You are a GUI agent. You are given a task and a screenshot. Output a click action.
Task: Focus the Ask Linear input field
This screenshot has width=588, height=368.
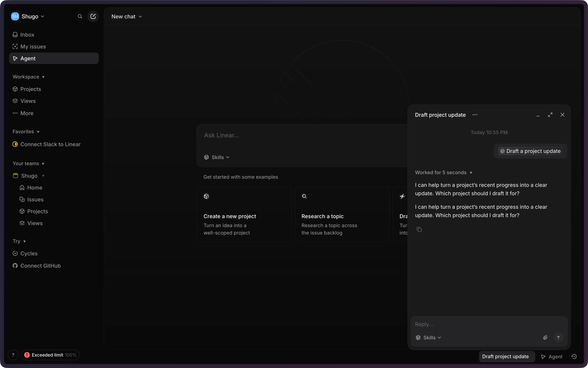point(302,135)
